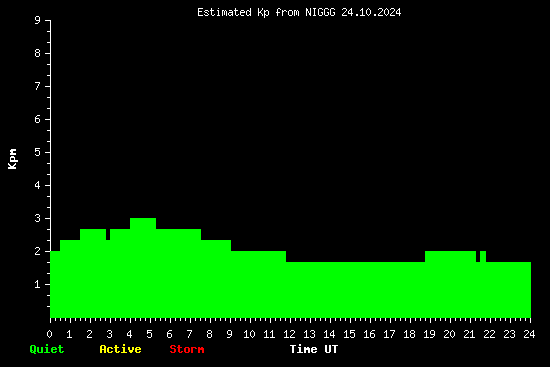
Task: Click the Kp value 9 axis label
Action: [x=38, y=20]
